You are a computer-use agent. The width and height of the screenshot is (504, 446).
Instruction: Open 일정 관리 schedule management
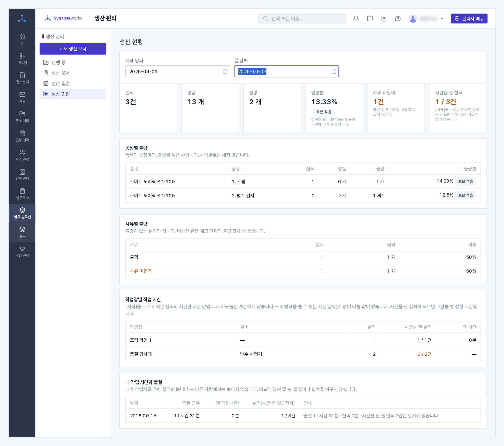[22, 136]
